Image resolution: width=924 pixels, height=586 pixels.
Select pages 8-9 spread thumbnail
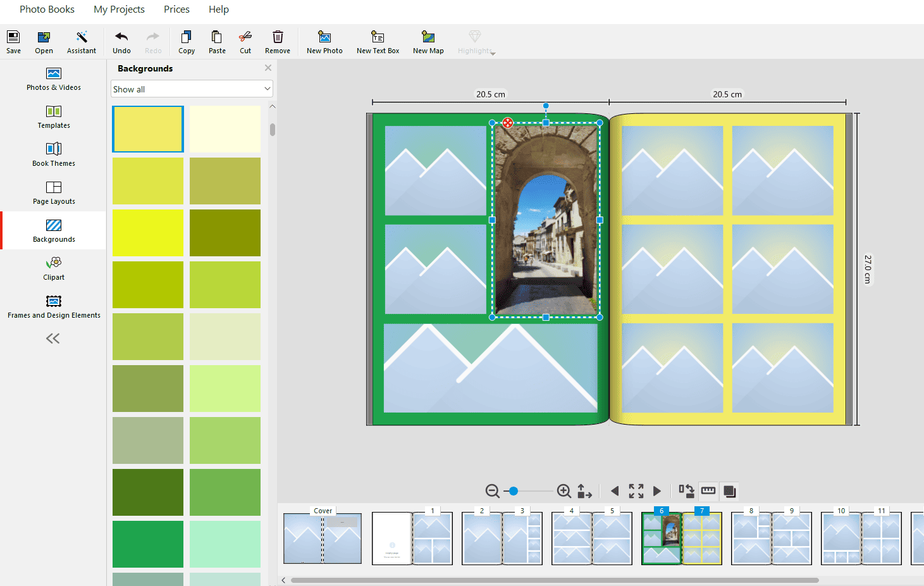point(772,538)
